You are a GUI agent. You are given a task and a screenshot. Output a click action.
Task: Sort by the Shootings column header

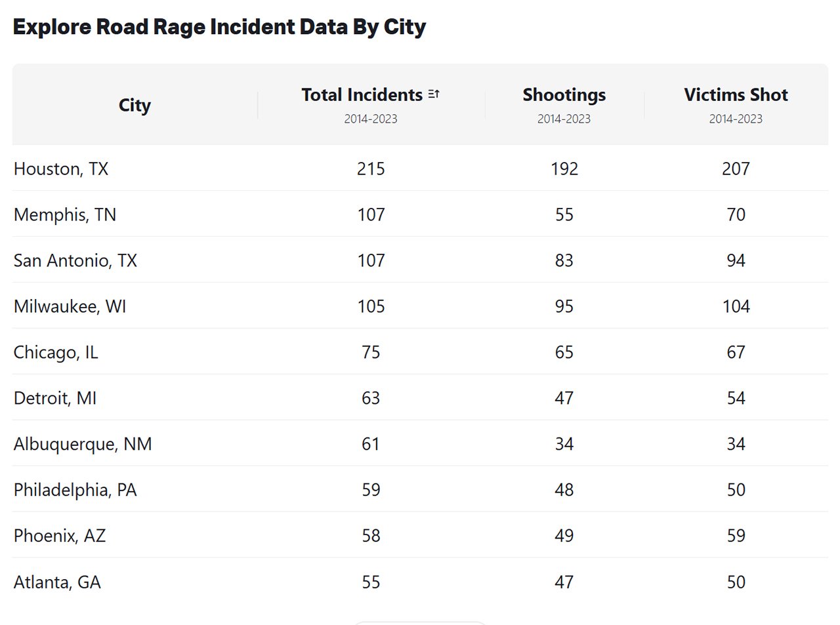(564, 95)
